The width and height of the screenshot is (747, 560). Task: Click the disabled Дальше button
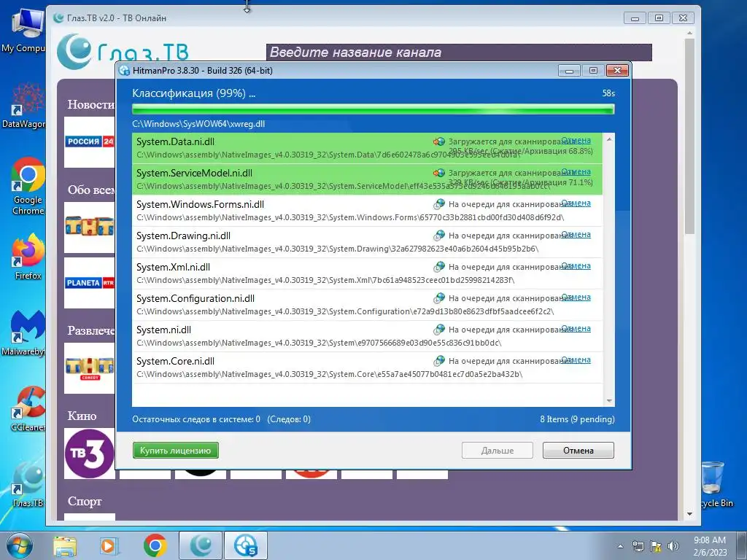point(497,451)
